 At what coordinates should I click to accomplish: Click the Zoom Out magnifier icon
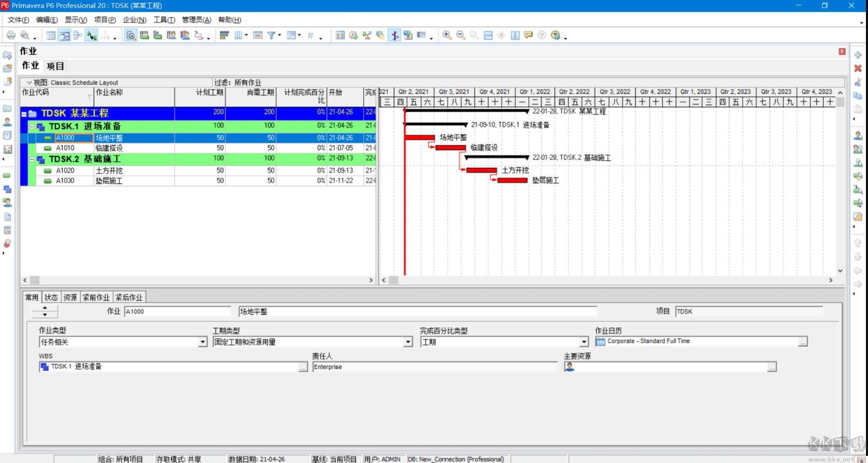[x=460, y=35]
